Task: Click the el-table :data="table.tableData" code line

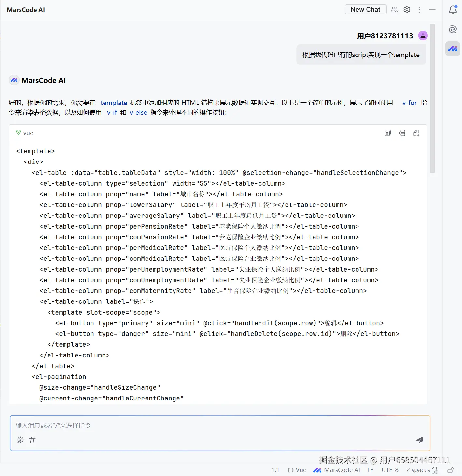Action: (219, 173)
